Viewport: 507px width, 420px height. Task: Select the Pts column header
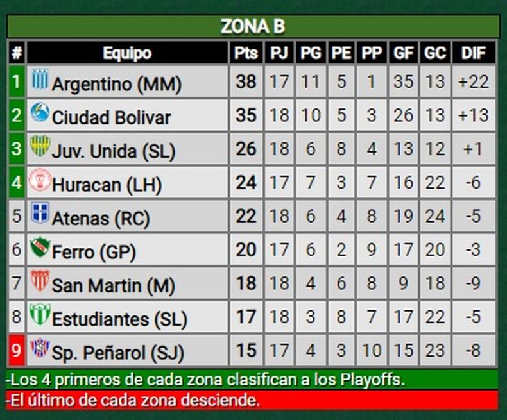click(x=246, y=53)
